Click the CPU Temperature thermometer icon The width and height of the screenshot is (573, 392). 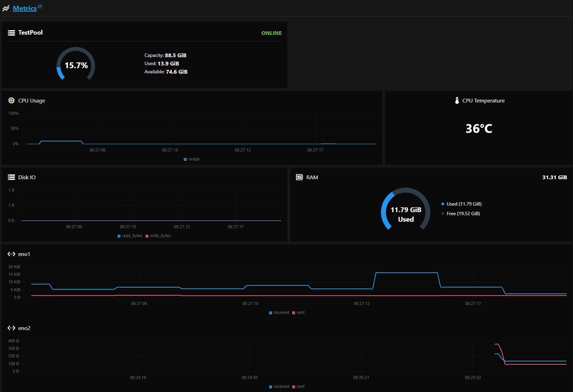point(457,100)
